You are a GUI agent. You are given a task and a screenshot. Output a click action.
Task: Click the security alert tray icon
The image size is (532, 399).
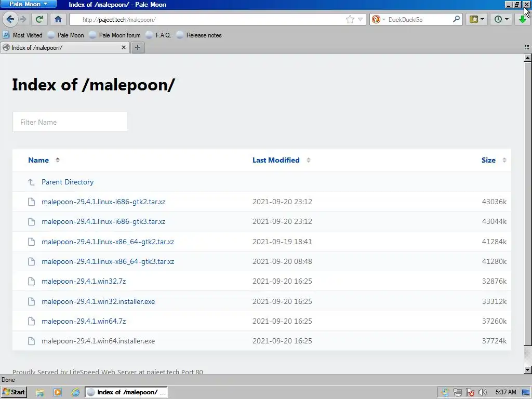pos(470,393)
